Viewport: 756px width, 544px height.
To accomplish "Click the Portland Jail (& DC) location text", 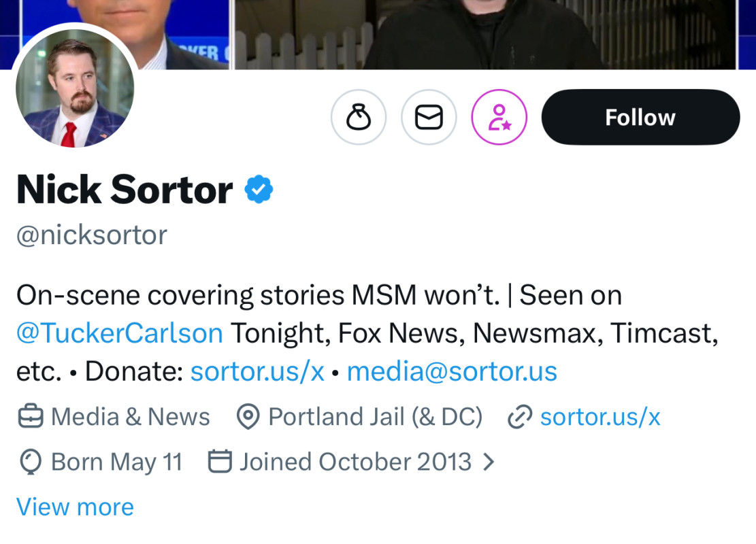I will (375, 417).
